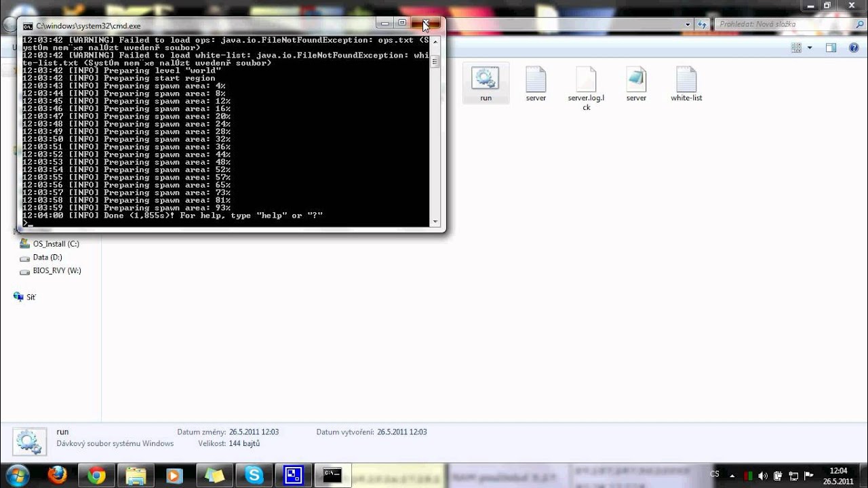This screenshot has width=868, height=488.
Task: Minimize the cmd.exe window
Action: 385,24
